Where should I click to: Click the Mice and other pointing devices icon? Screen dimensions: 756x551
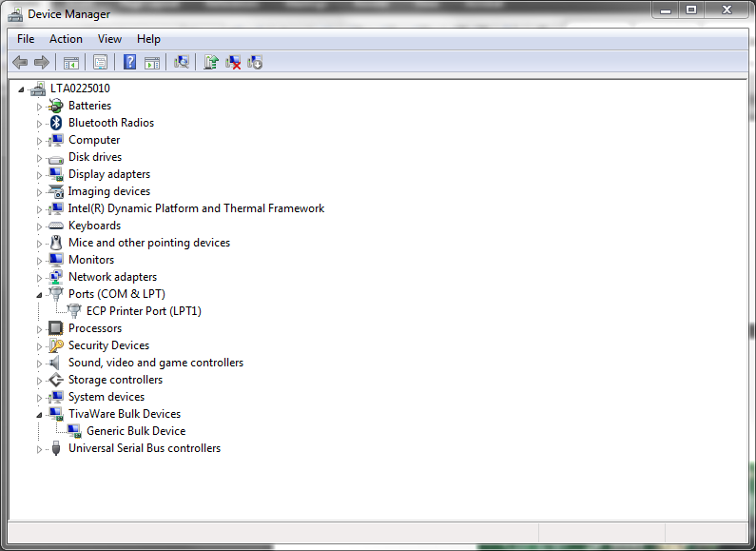click(x=56, y=243)
